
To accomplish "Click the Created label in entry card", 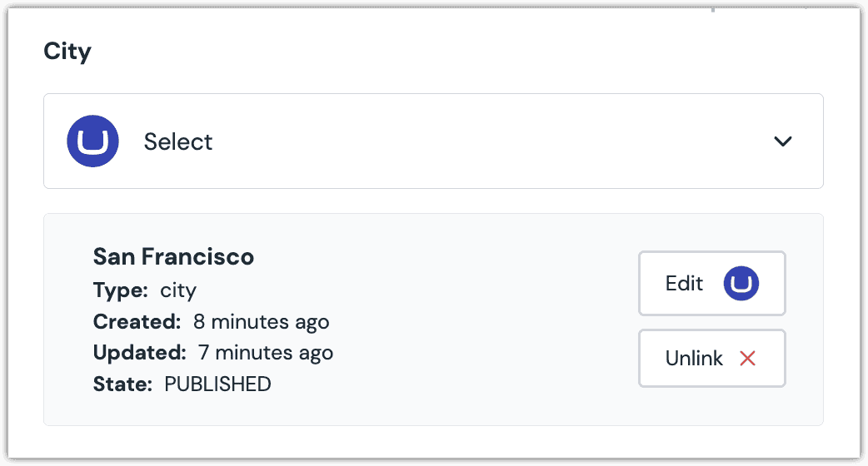I will 137,322.
